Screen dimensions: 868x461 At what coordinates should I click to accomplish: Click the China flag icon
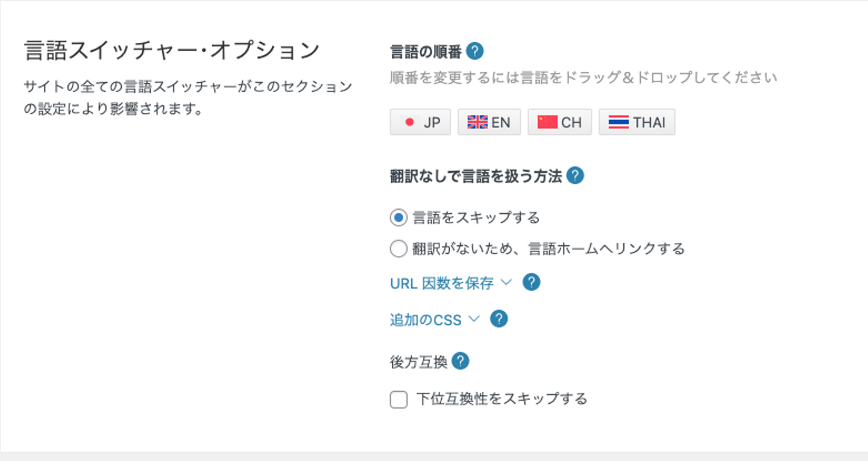(x=547, y=122)
